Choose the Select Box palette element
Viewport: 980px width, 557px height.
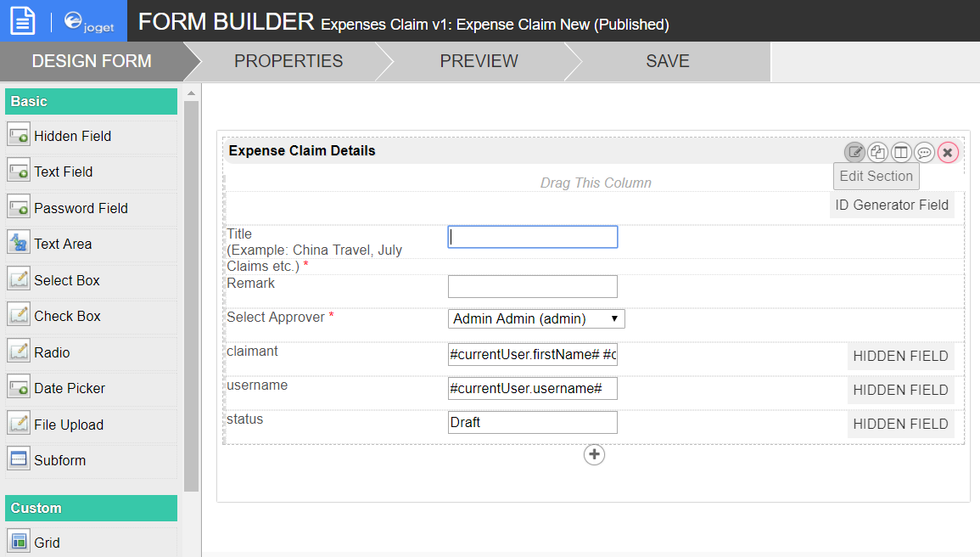[x=66, y=280]
